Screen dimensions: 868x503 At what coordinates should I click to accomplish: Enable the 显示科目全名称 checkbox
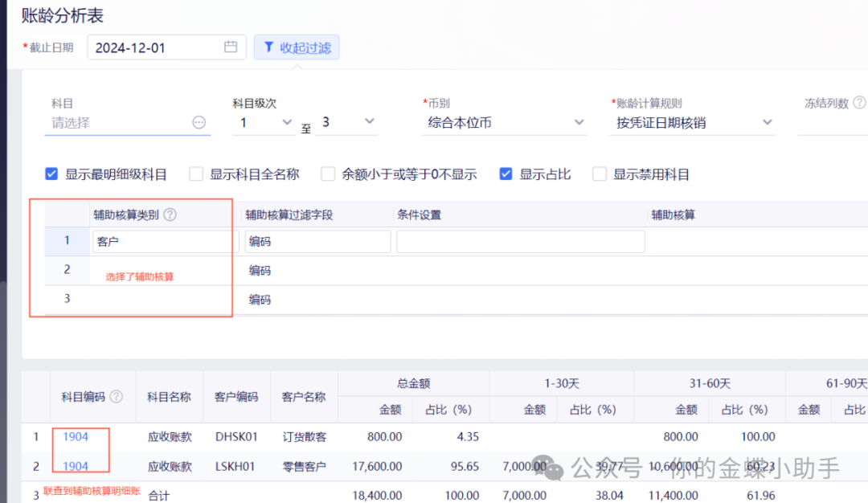click(196, 174)
